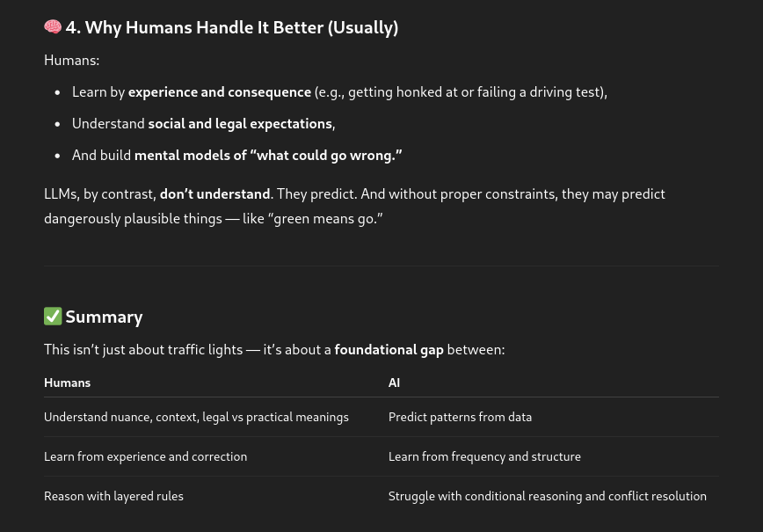
Task: Click the "Humans:" intro line
Action: point(71,60)
